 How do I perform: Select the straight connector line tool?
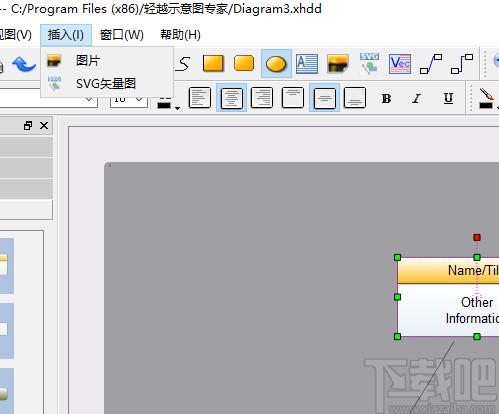pos(431,64)
